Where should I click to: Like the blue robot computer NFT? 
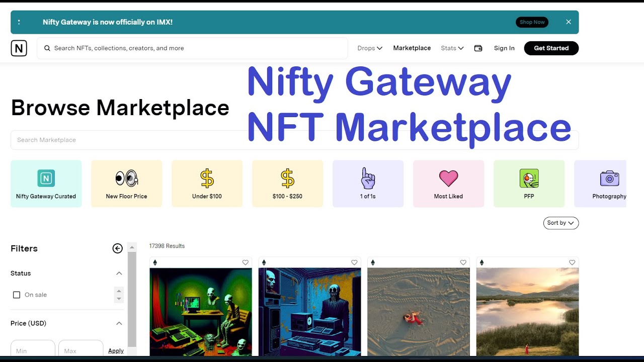click(354, 262)
